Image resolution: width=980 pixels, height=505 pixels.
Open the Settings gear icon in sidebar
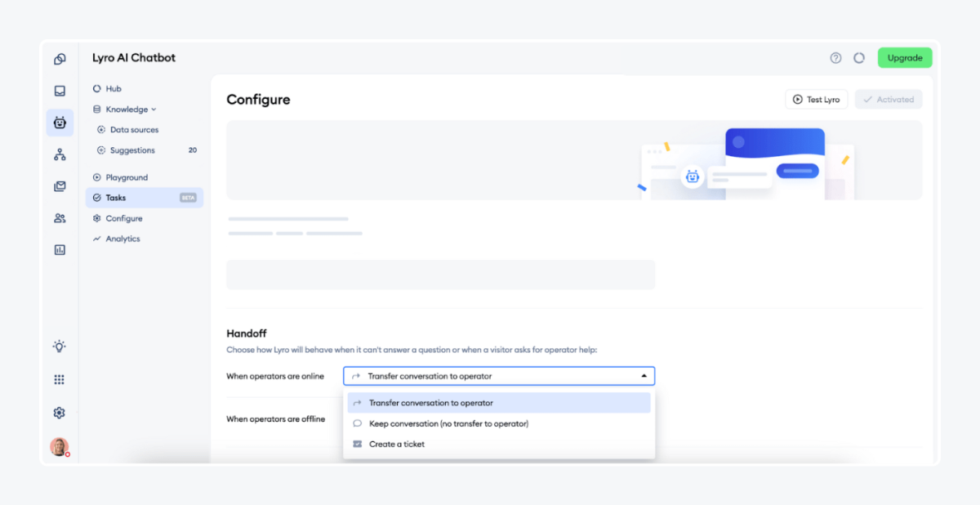tap(59, 413)
